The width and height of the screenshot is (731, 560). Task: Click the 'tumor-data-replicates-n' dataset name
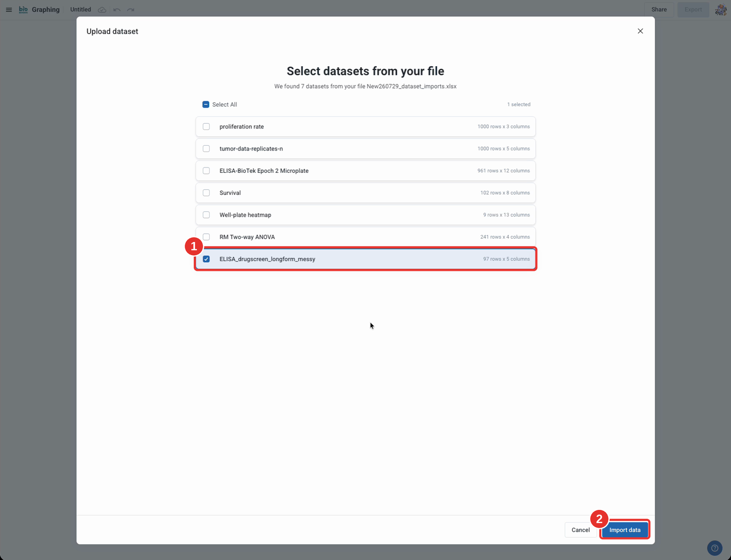(x=251, y=149)
